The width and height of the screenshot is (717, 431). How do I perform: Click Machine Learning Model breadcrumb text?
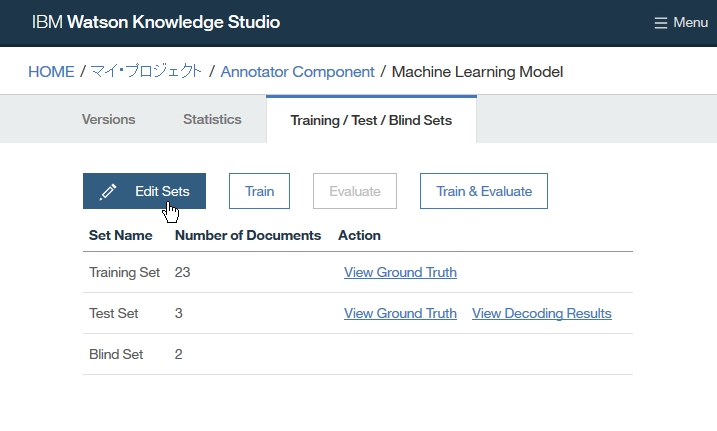(x=477, y=72)
